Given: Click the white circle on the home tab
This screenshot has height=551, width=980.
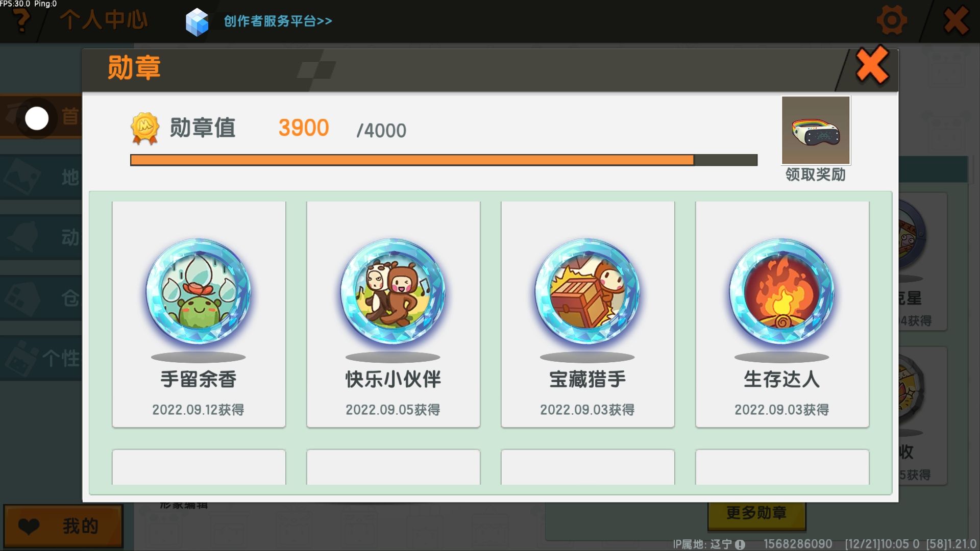Looking at the screenshot, I should click(x=37, y=118).
